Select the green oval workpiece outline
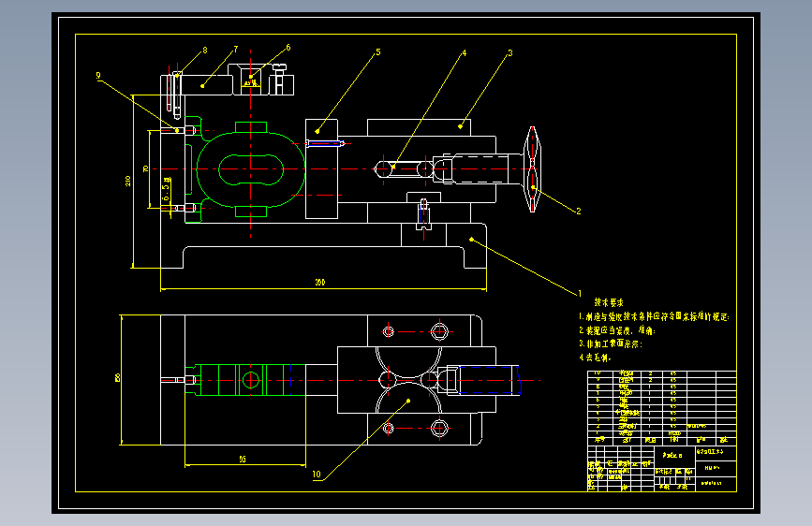Image resolution: width=812 pixels, height=526 pixels. 251,169
